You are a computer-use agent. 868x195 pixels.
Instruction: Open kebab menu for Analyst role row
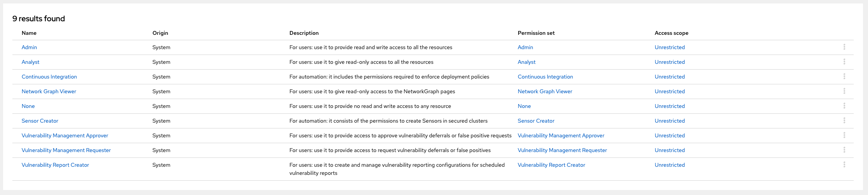point(844,62)
